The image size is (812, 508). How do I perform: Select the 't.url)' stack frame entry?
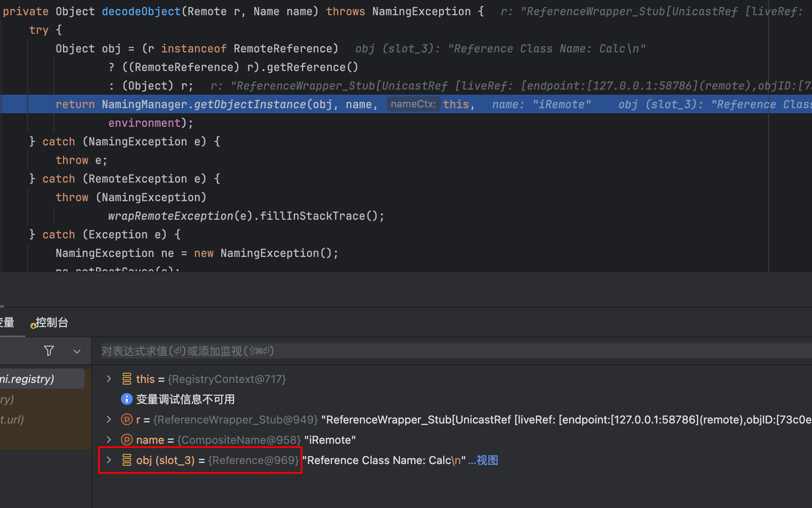pos(13,419)
